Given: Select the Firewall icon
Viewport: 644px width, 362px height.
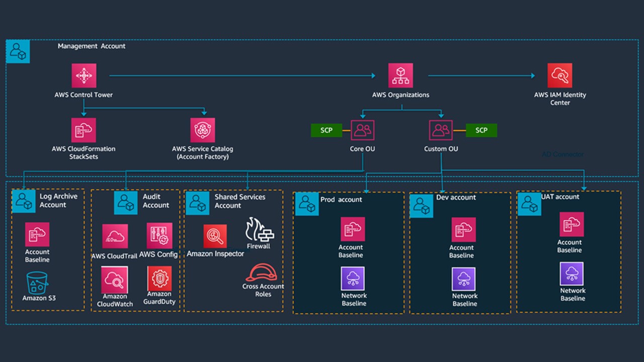Looking at the screenshot, I should 259,229.
